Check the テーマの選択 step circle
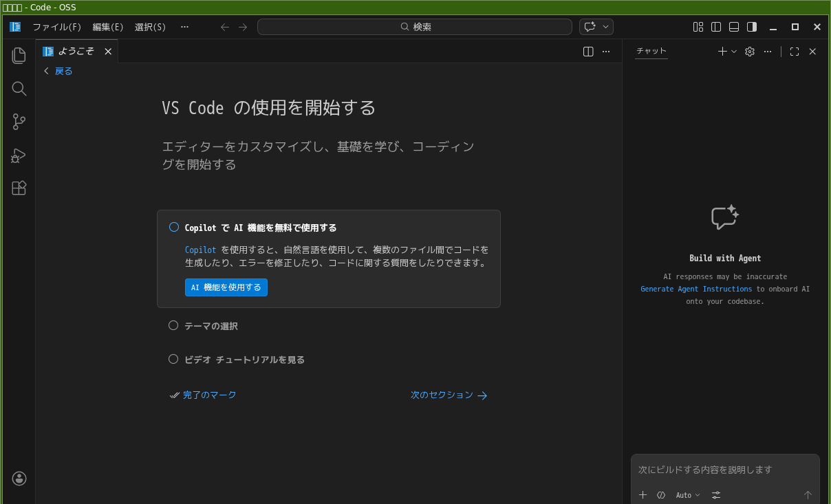This screenshot has width=831, height=504. (173, 325)
